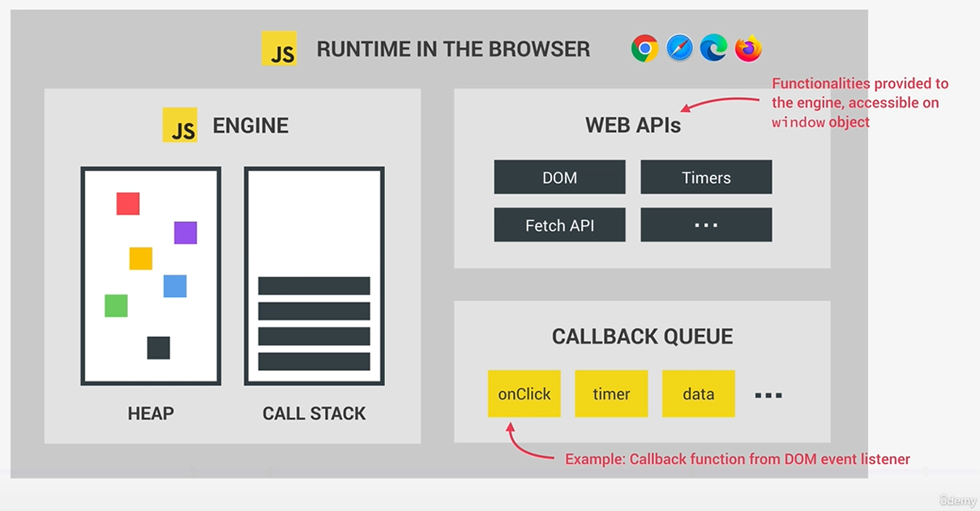Viewport: 980px width, 511px height.
Task: Click the blue square in the heap
Action: 175,286
